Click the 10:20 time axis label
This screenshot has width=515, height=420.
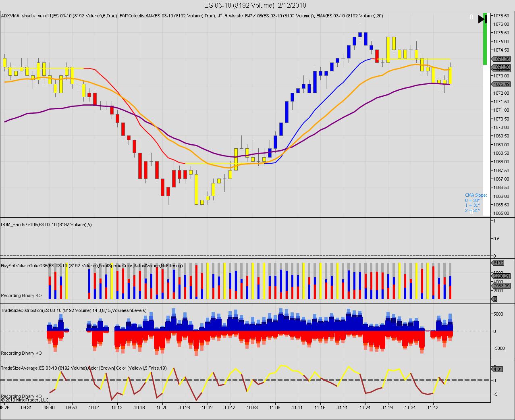tap(162, 408)
